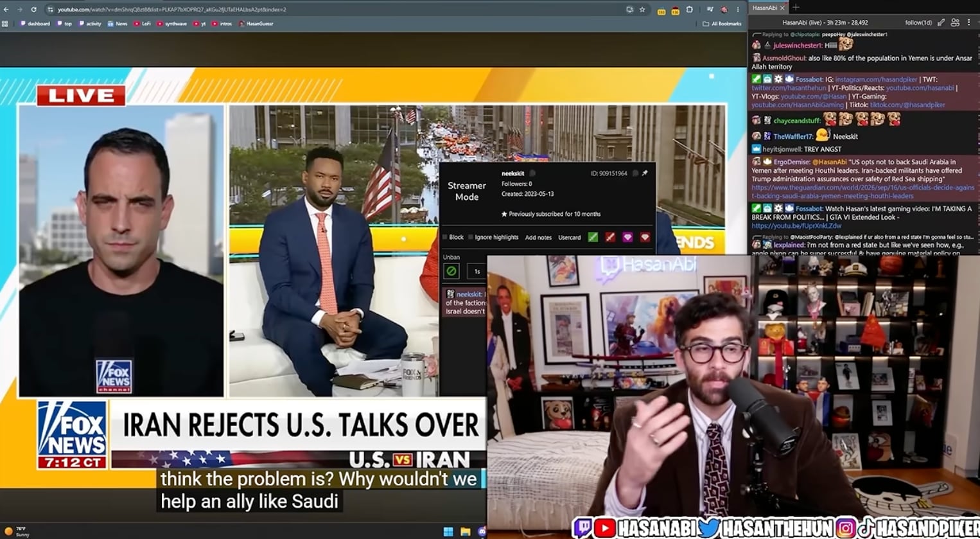The height and width of the screenshot is (539, 980).
Task: Toggle the Block checkbox on usercard
Action: coord(445,237)
